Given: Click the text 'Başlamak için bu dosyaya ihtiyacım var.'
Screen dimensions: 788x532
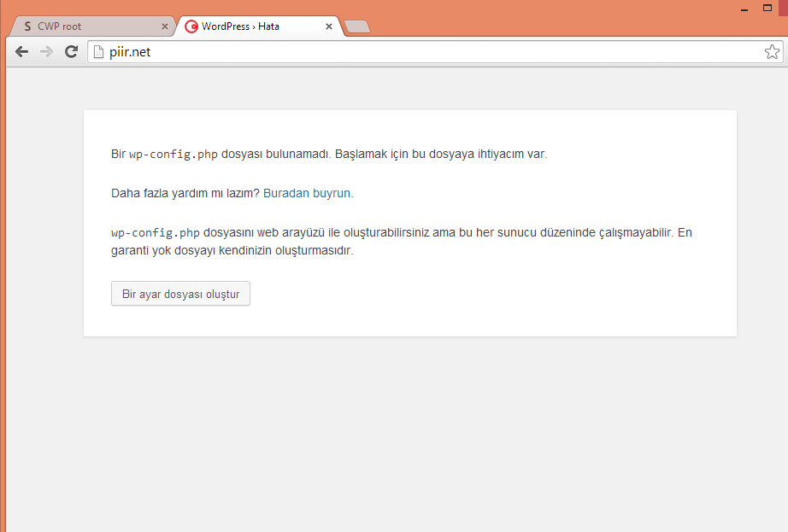Looking at the screenshot, I should (441, 154).
